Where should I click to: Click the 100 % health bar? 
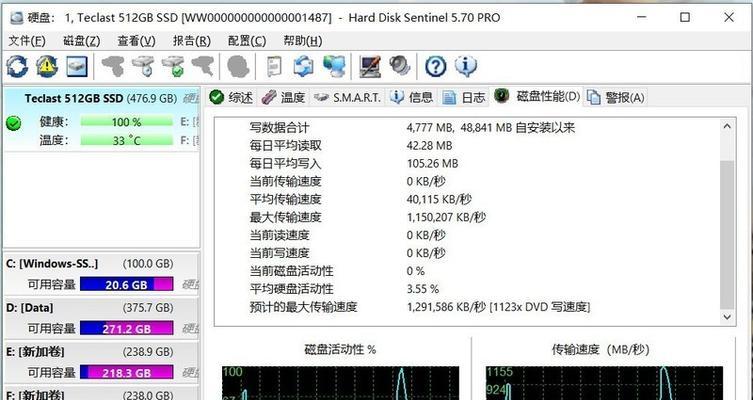[126, 122]
